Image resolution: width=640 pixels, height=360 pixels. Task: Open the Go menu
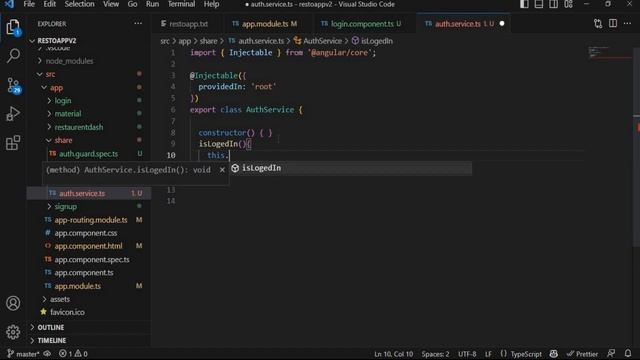tap(132, 4)
